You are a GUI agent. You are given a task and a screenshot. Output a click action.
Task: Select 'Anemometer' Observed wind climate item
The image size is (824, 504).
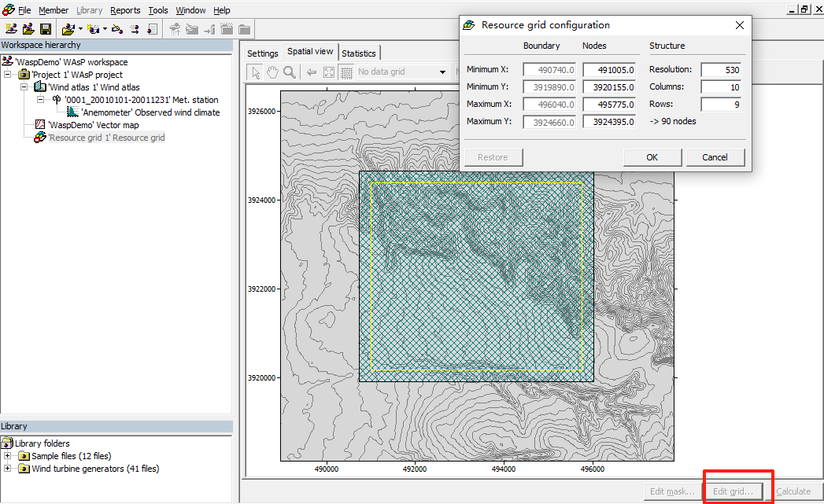pyautogui.click(x=150, y=112)
